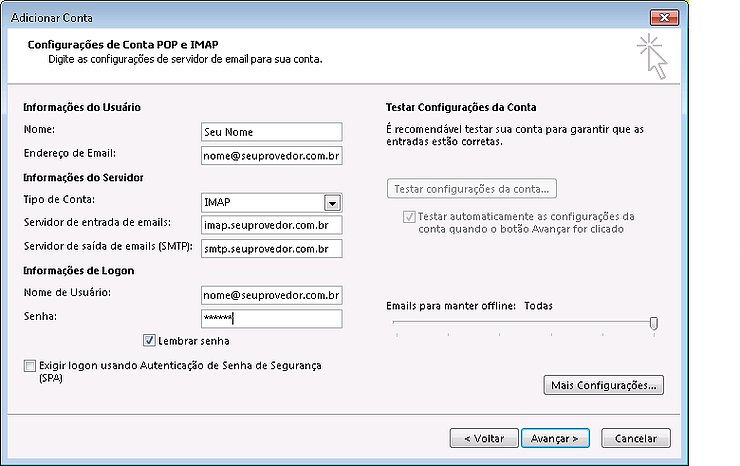Click the wizard cursor icon in header

click(x=653, y=56)
